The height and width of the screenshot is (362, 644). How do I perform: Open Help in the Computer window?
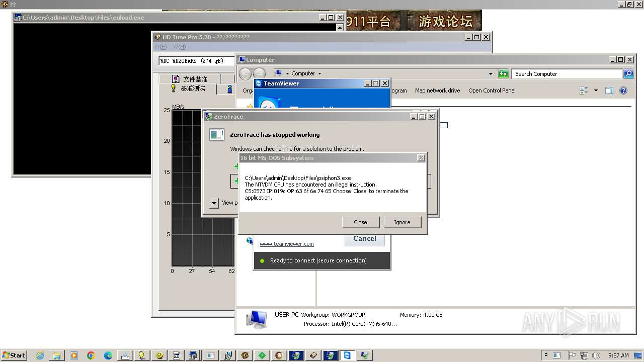click(623, 90)
